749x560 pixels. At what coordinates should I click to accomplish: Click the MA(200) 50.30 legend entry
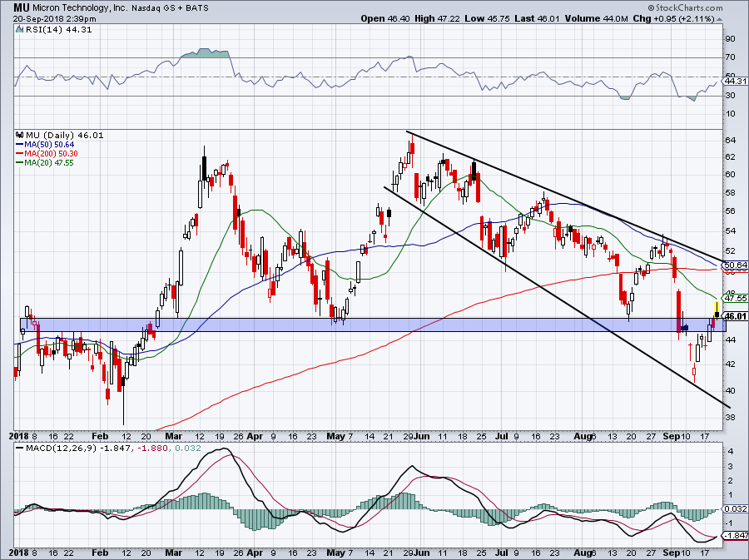(47, 154)
